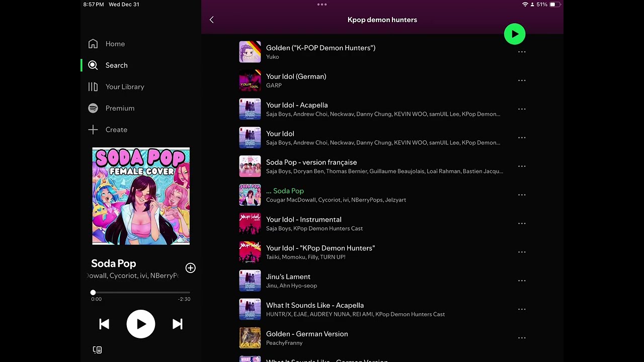The image size is (644, 362).
Task: Play Your Idol - Instrumental
Action: pos(382,224)
